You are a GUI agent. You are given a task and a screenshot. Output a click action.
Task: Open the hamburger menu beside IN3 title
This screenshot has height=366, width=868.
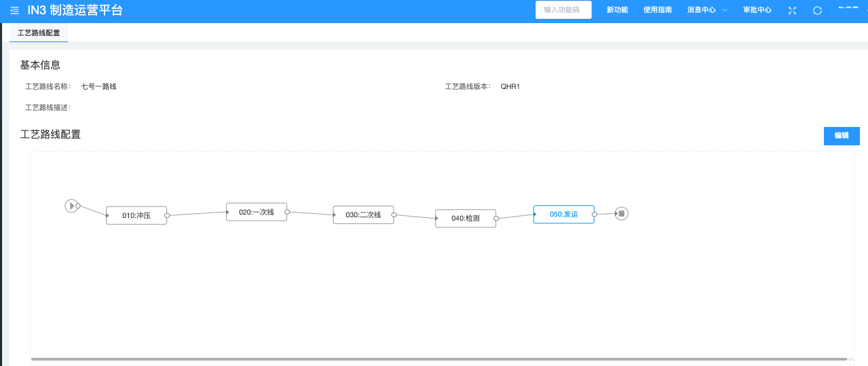[14, 10]
